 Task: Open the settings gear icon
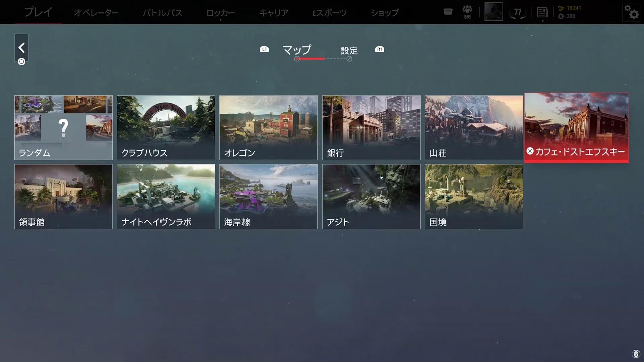[631, 12]
